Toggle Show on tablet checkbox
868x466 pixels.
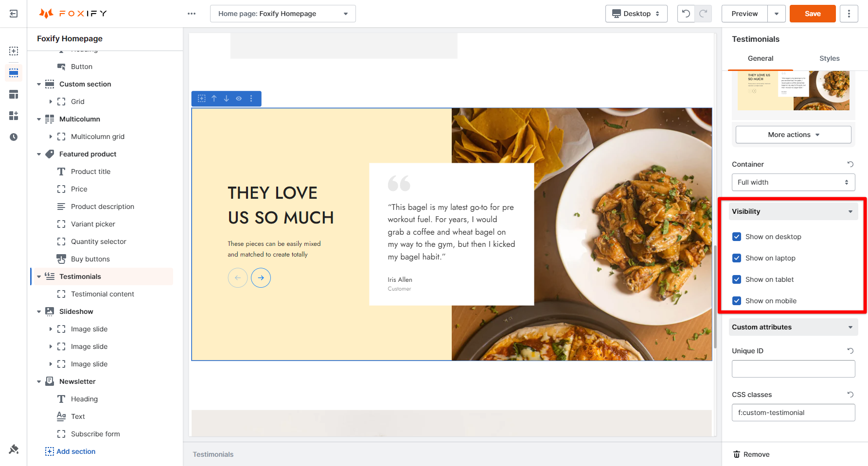(737, 279)
